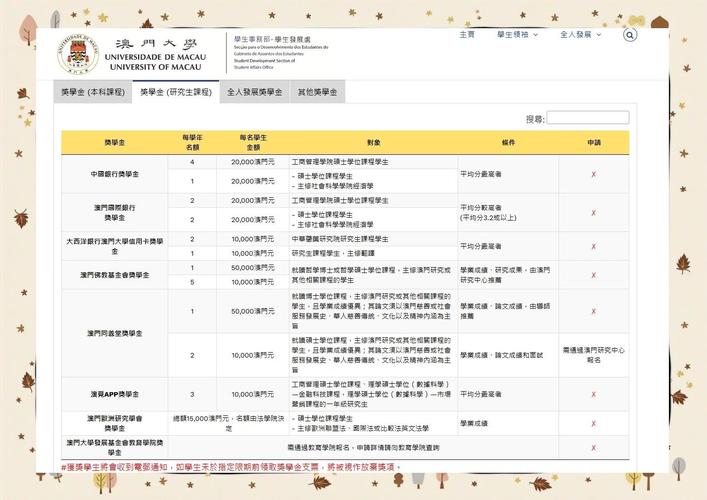
Task: Sort by 條件 column header
Action: pyautogui.click(x=508, y=142)
